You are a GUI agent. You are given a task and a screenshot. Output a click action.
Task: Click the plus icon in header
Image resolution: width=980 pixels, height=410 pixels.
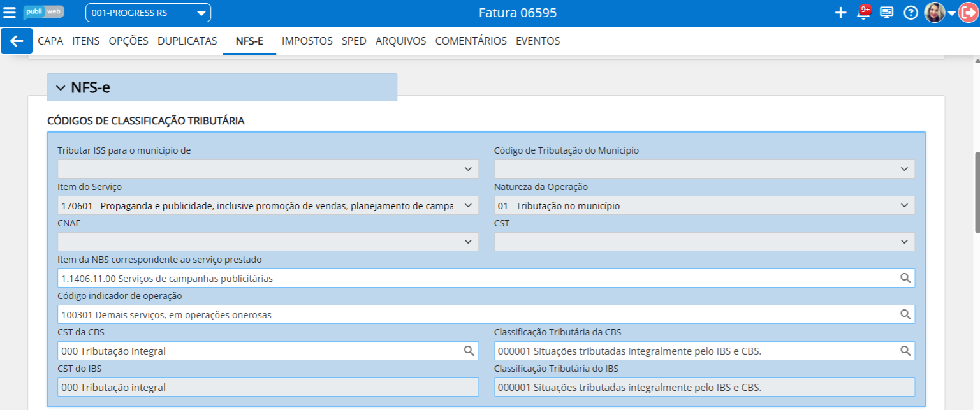point(840,13)
